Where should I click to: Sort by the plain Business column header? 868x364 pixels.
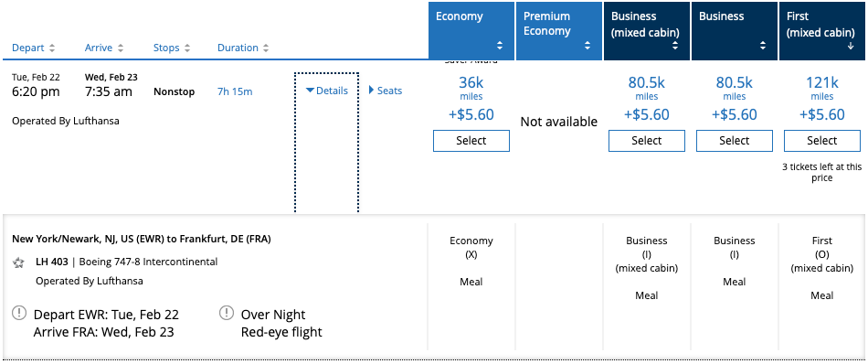click(x=735, y=31)
